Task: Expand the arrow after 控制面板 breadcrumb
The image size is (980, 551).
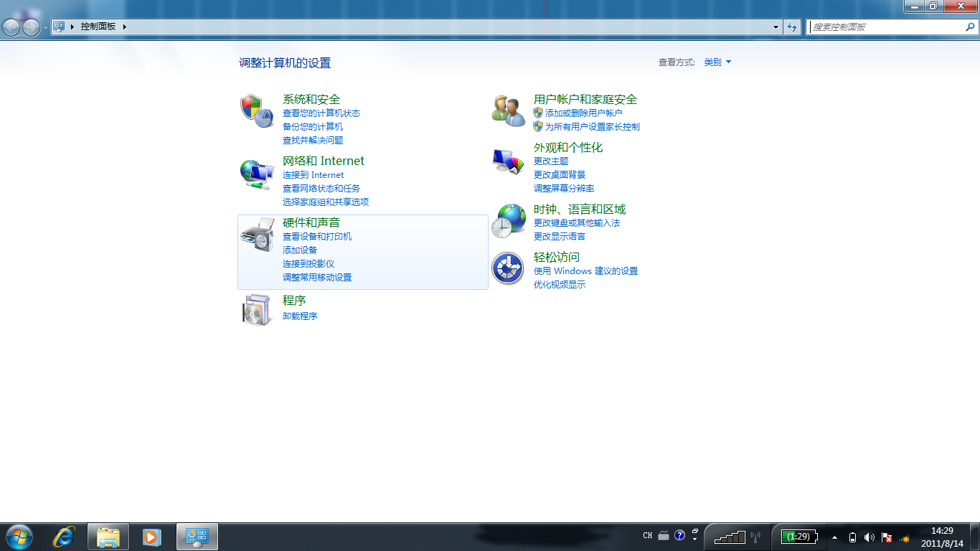Action: (x=124, y=27)
